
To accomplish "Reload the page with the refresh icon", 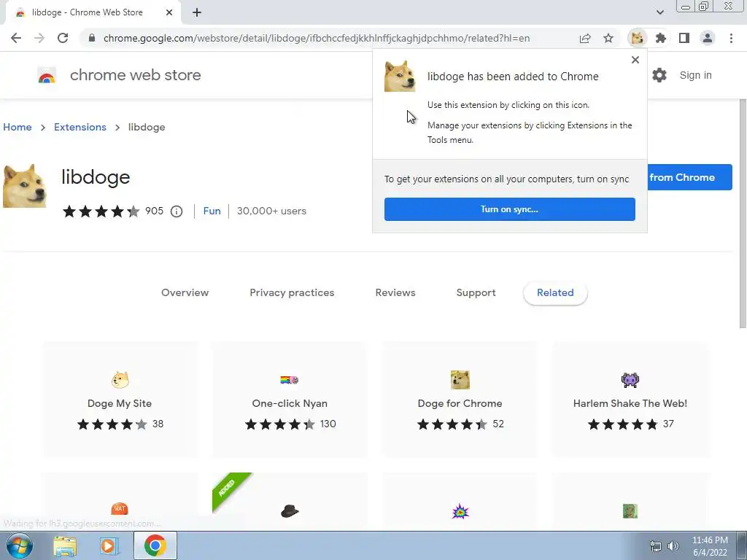I will pyautogui.click(x=63, y=38).
